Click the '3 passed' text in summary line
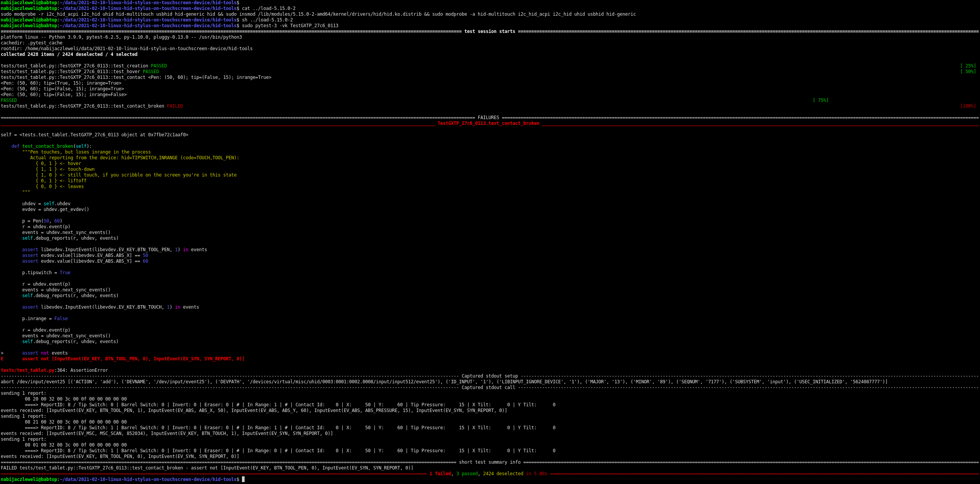The height and width of the screenshot is (484, 980). pyautogui.click(x=467, y=474)
